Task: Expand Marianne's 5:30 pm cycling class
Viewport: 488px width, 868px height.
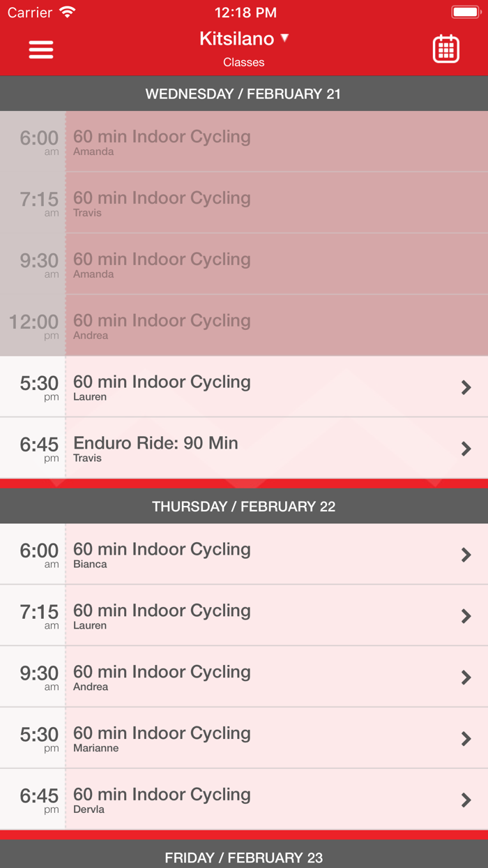Action: tap(244, 738)
